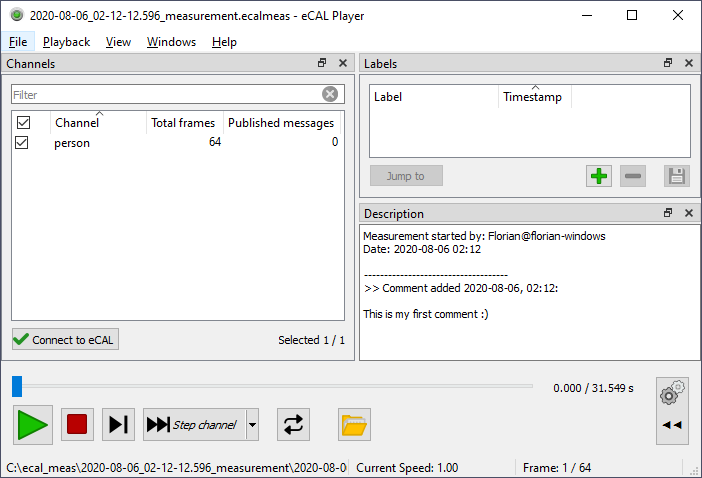Sort by the Total frames column
This screenshot has width=702, height=478.
pos(184,122)
